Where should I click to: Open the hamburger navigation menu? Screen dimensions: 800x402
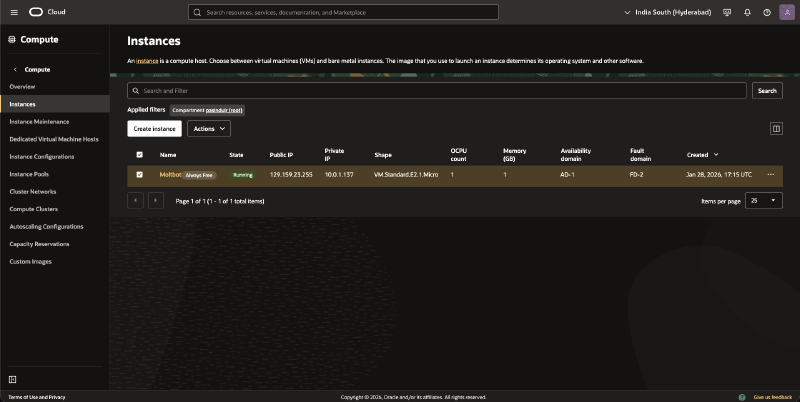(14, 12)
